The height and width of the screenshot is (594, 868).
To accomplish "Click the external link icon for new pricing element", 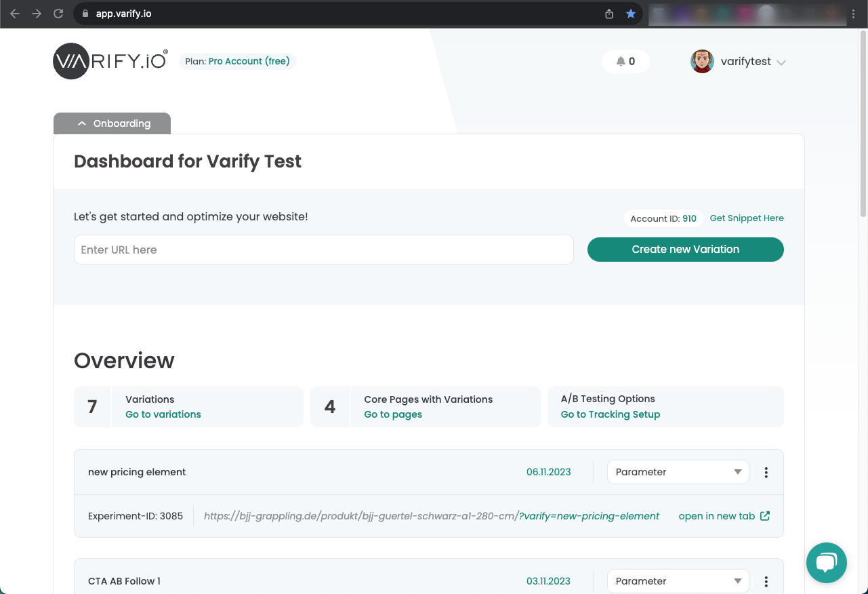I will (x=765, y=516).
